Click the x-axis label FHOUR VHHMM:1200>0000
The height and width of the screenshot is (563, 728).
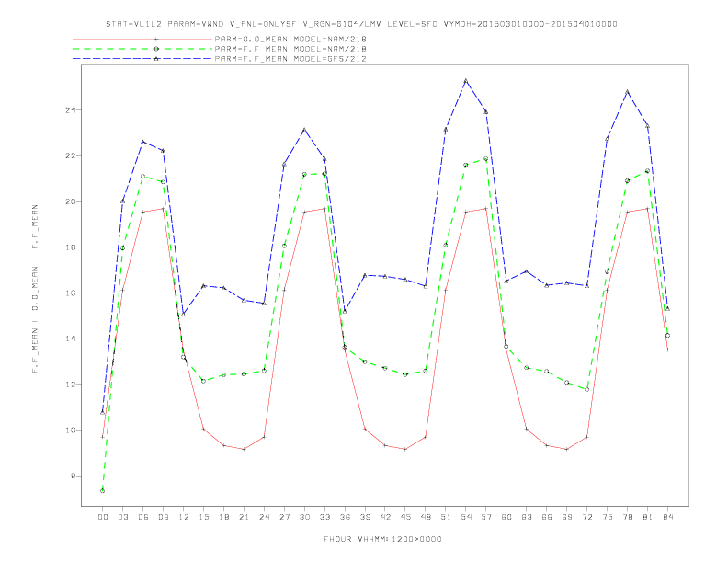coord(382,539)
